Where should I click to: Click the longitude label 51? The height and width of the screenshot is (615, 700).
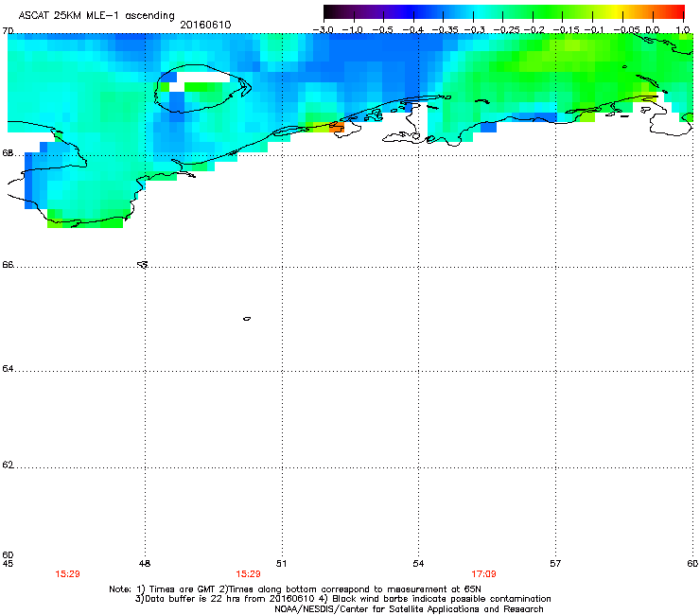(281, 564)
